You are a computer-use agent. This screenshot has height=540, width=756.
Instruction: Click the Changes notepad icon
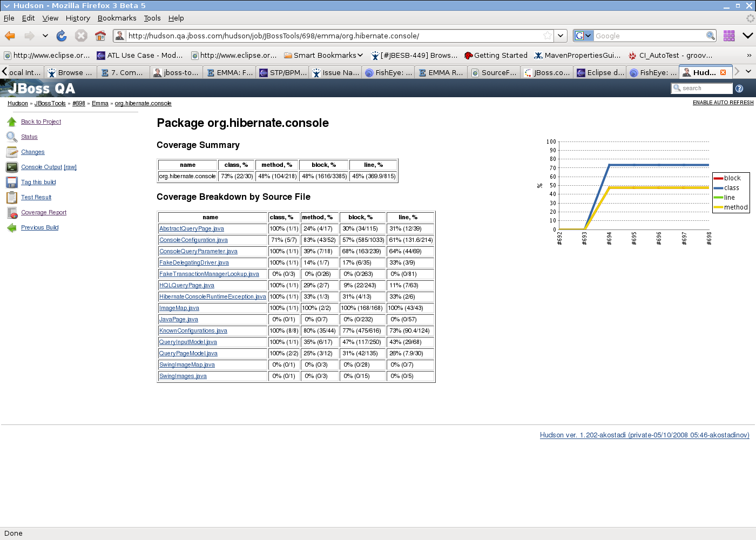[12, 152]
